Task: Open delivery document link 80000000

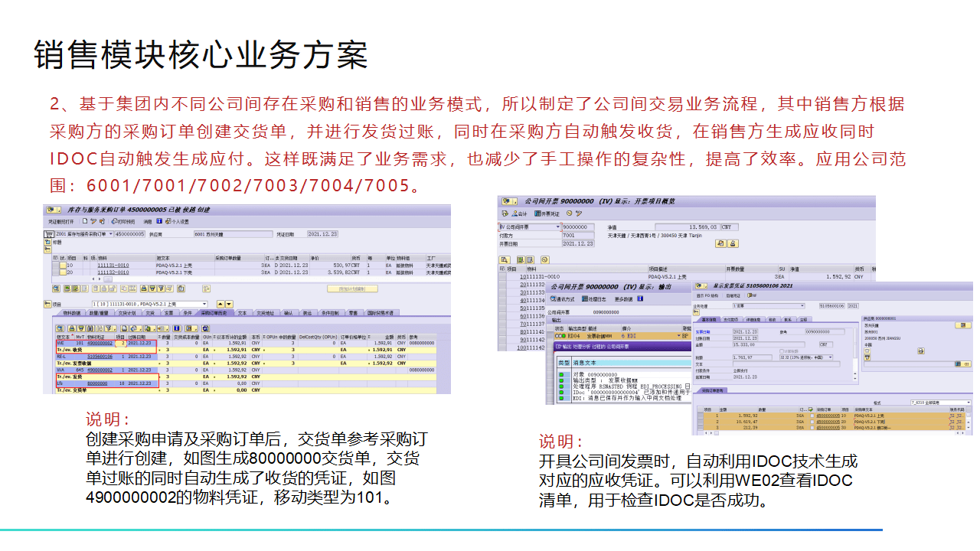Action: click(x=97, y=383)
